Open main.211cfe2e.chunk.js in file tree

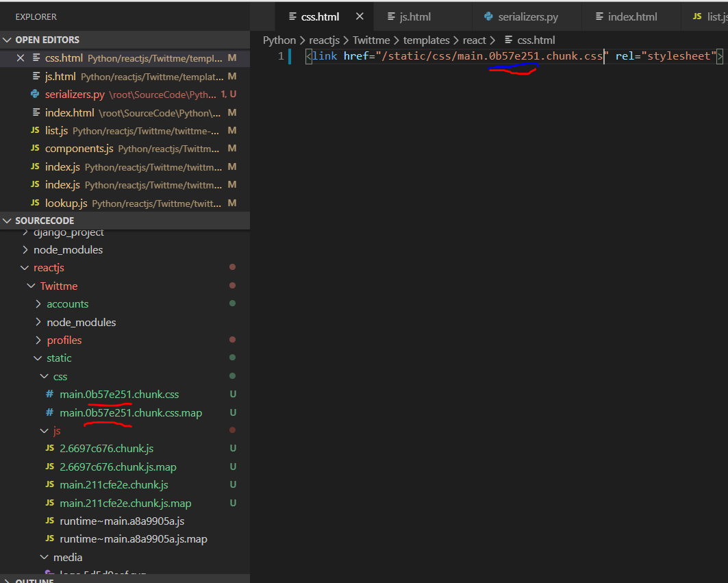pos(114,485)
